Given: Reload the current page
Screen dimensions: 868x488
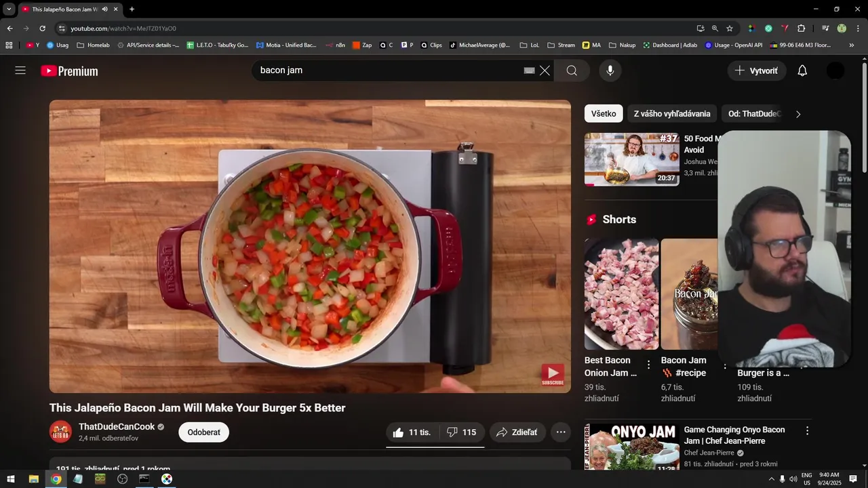Looking at the screenshot, I should coord(42,28).
